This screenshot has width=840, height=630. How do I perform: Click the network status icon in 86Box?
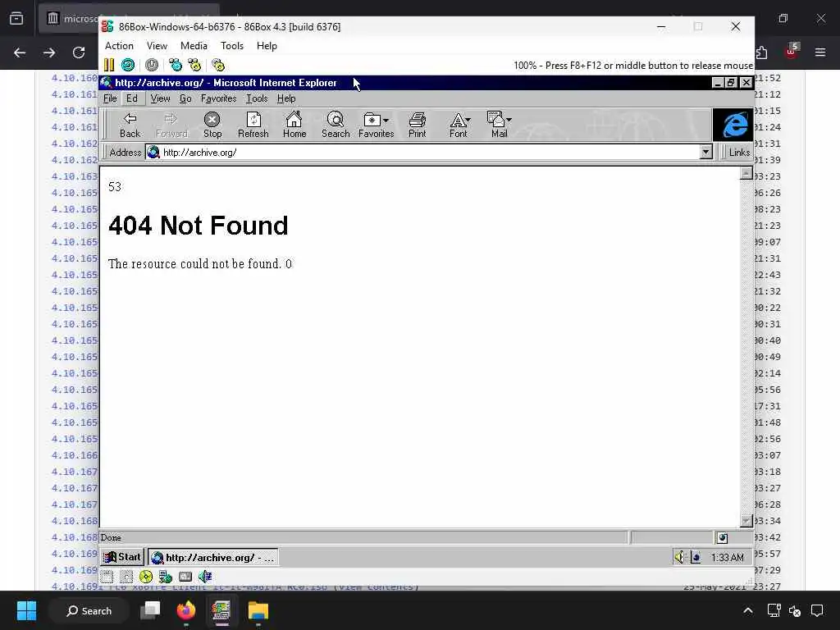click(x=166, y=577)
